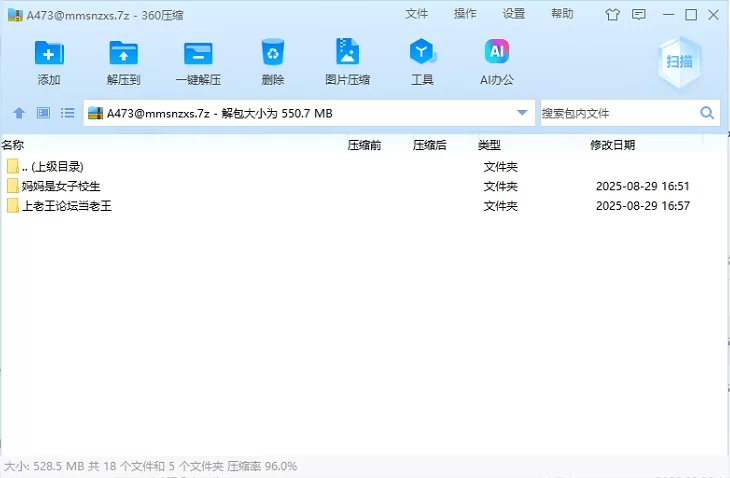Viewport: 730px width, 478px height.
Task: Click the parent directory folder icon
Action: pyautogui.click(x=13, y=166)
